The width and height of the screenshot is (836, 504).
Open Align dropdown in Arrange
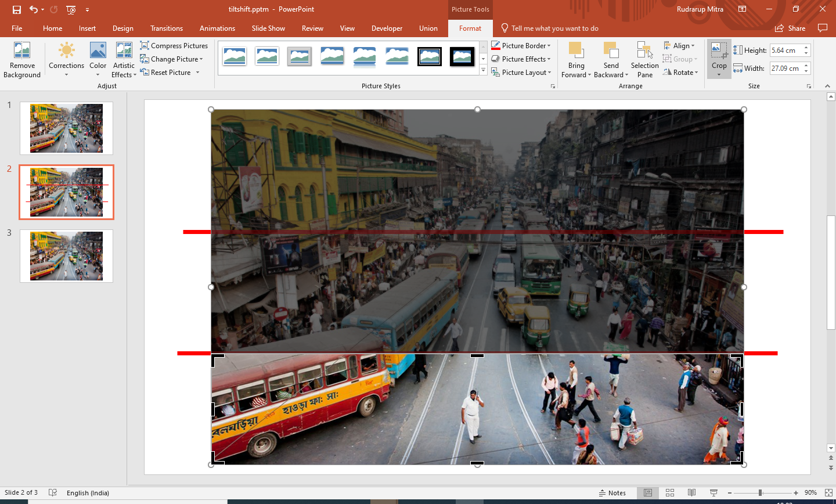click(679, 45)
